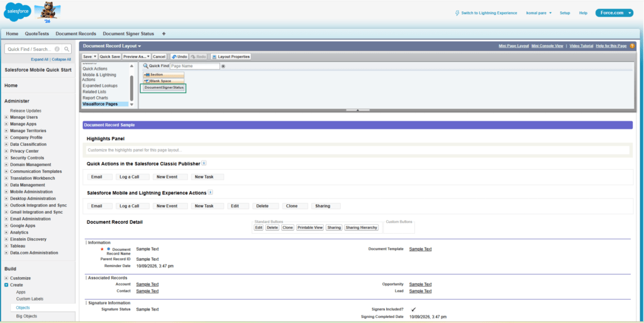Click the lightning bolt icon beside Switch to Lightning Experience

457,13
